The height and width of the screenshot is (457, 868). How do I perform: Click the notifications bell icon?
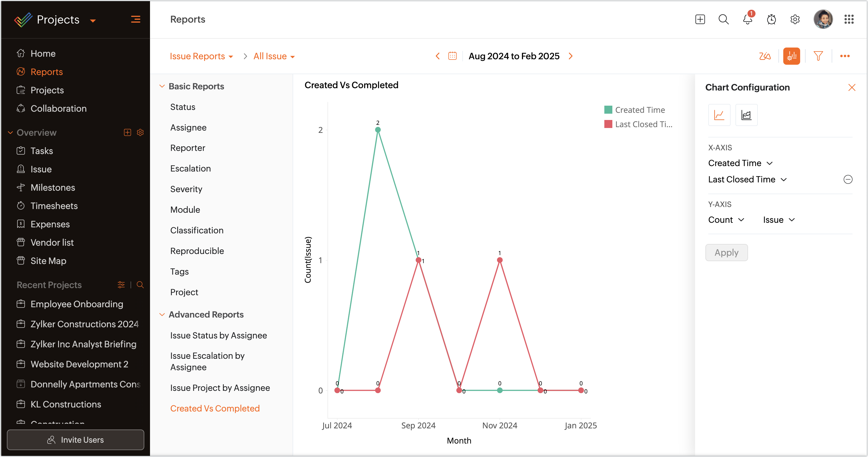click(747, 19)
